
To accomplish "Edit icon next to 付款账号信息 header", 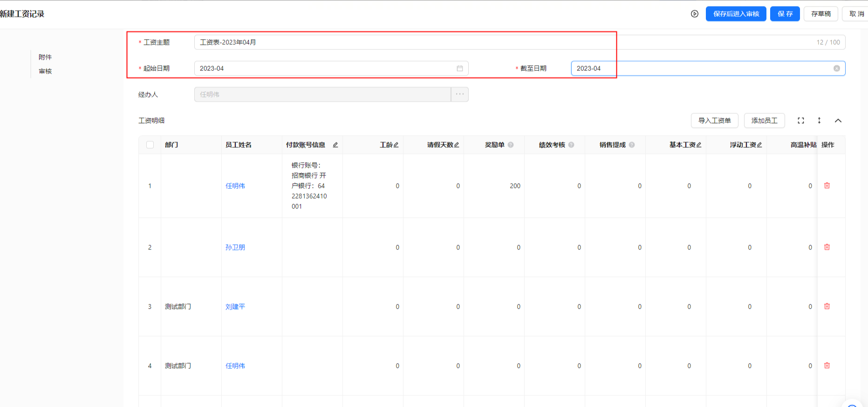I will click(x=335, y=145).
